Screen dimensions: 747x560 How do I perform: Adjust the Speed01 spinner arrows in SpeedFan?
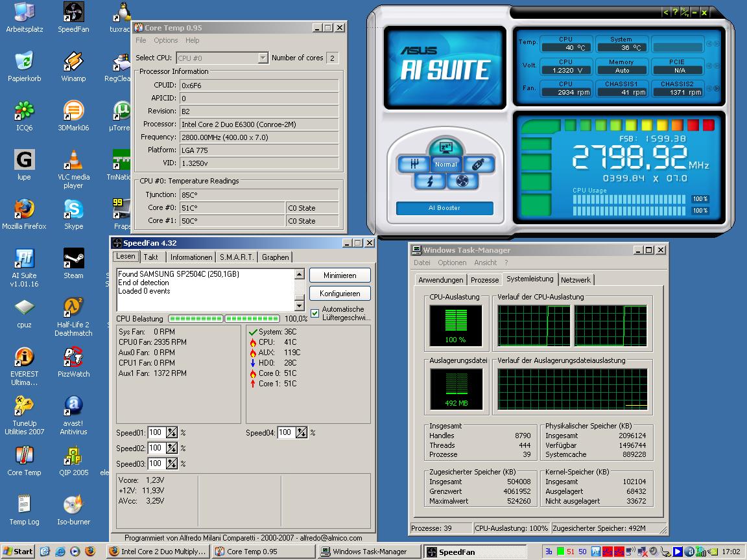click(x=171, y=432)
